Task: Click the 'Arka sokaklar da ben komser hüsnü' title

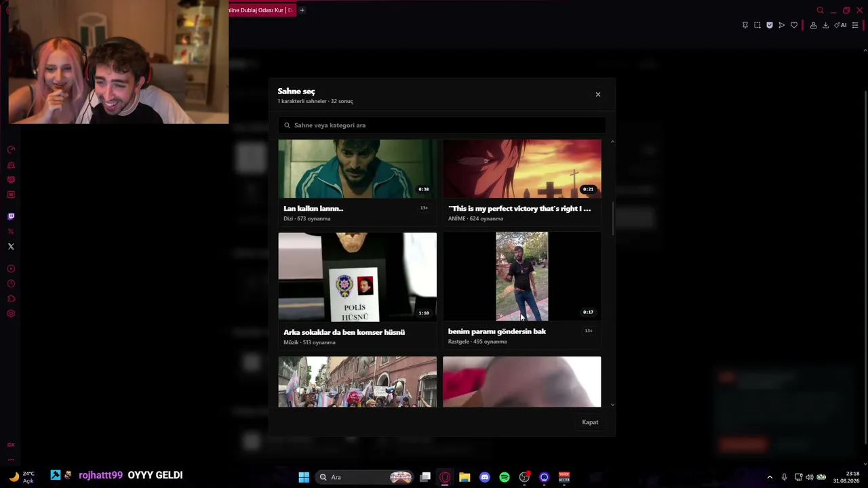Action: (344, 332)
